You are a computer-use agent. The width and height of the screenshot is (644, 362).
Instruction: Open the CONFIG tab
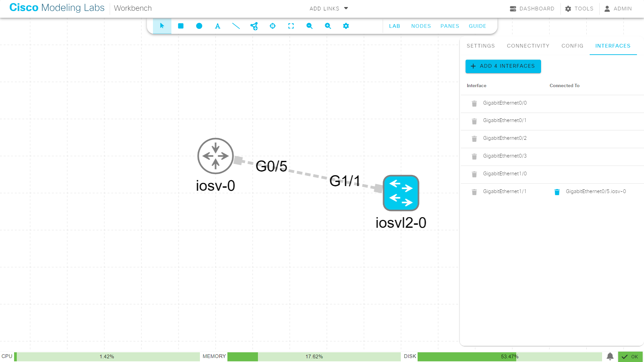(x=572, y=46)
